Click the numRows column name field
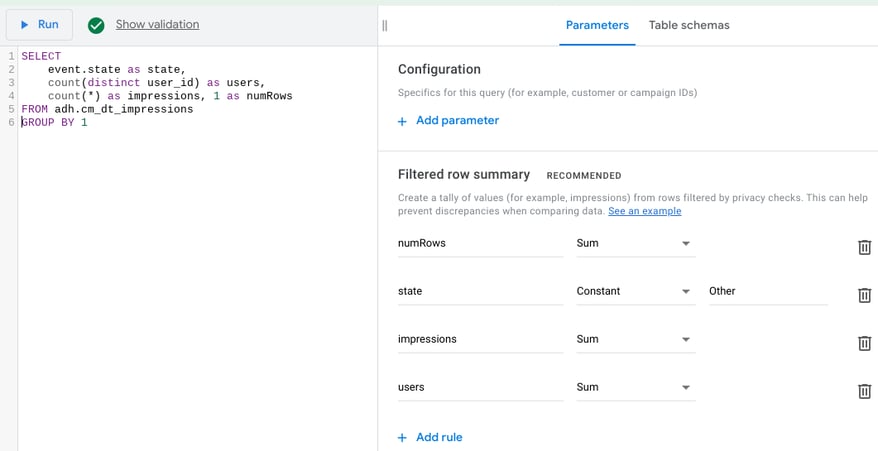The image size is (878, 451). [x=480, y=244]
